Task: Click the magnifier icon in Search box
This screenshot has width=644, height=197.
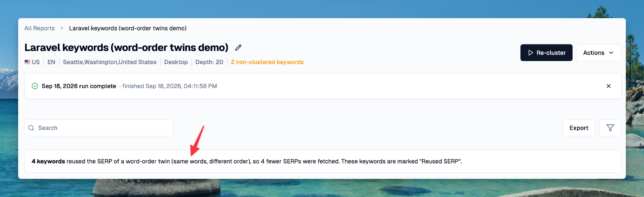Action: (31, 128)
